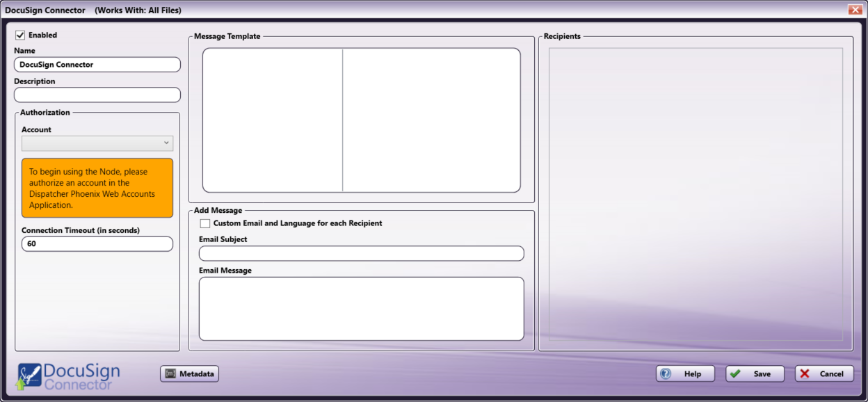Enable Custom Email and Language for each Recipient
Screen dimensions: 868x402
point(205,224)
